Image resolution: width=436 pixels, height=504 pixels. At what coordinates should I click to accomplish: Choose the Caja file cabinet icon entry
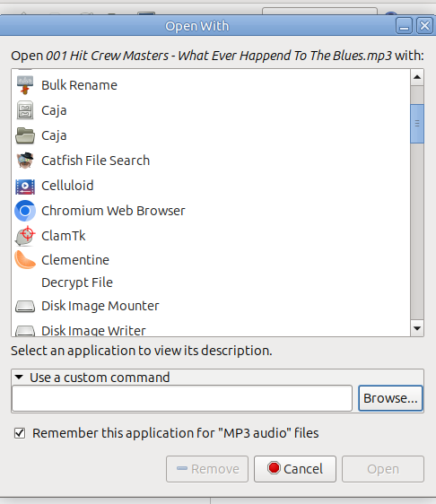point(25,110)
